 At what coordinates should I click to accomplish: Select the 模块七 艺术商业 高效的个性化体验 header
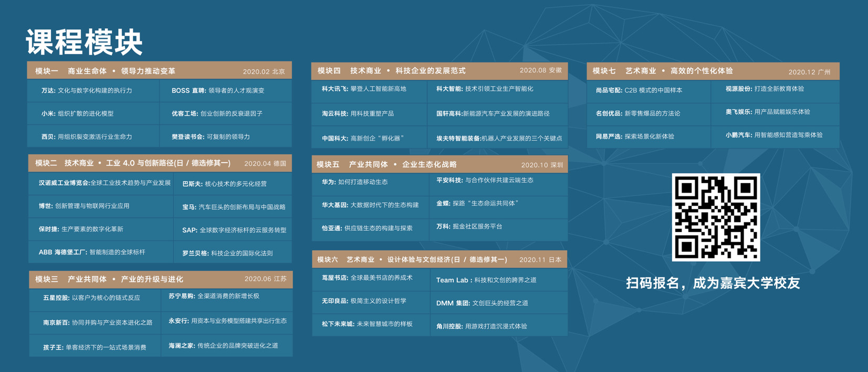[x=713, y=71]
